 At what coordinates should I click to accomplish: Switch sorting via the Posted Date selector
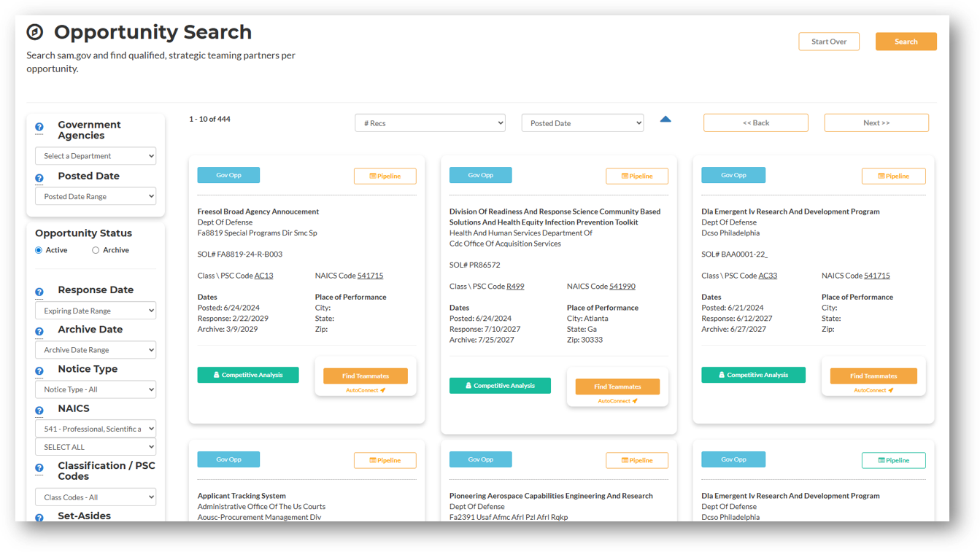pos(582,123)
